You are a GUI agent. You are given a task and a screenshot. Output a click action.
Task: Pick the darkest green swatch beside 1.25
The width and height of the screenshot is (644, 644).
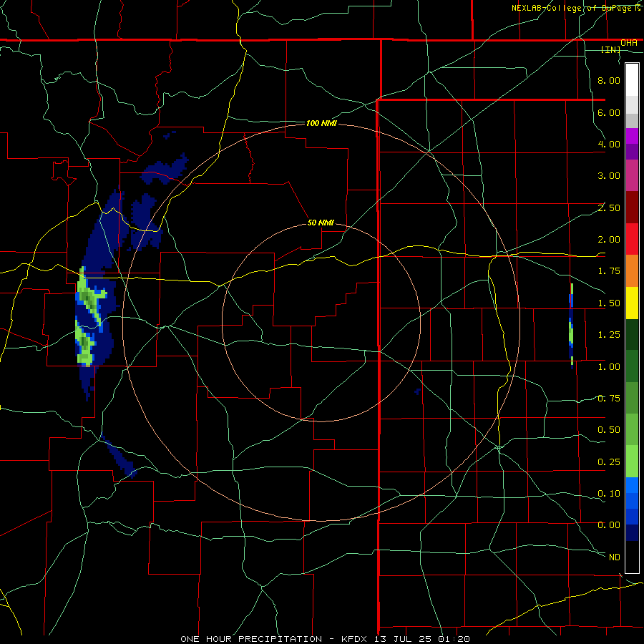coord(632,335)
